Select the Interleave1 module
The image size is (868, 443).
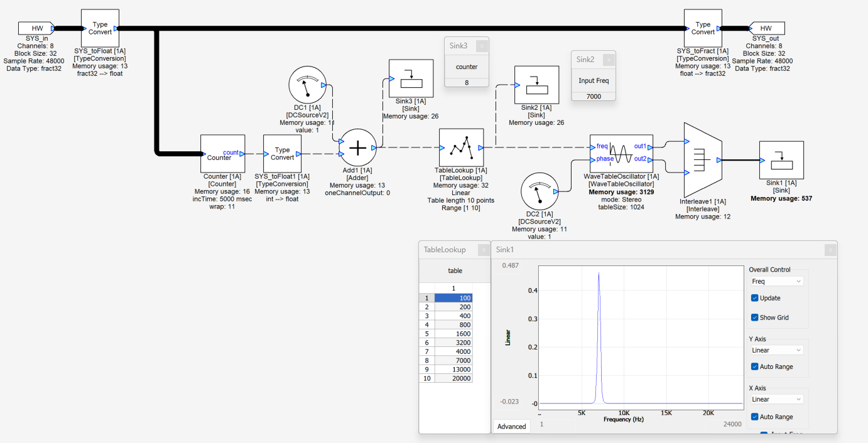[700, 160]
